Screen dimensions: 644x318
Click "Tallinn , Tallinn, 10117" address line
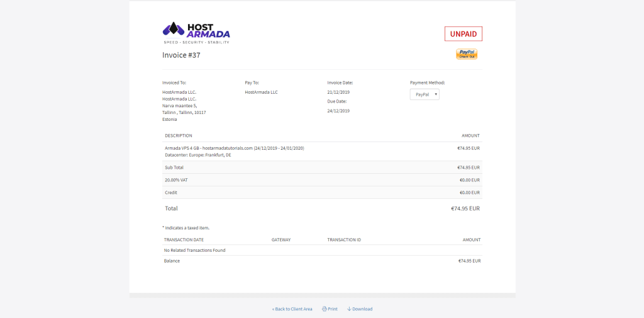pos(184,112)
